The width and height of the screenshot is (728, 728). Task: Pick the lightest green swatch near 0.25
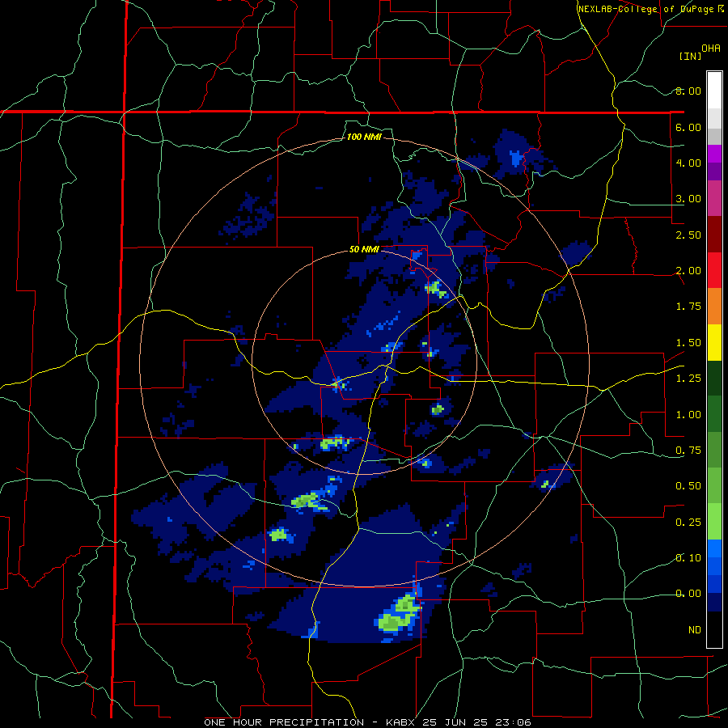(x=714, y=522)
